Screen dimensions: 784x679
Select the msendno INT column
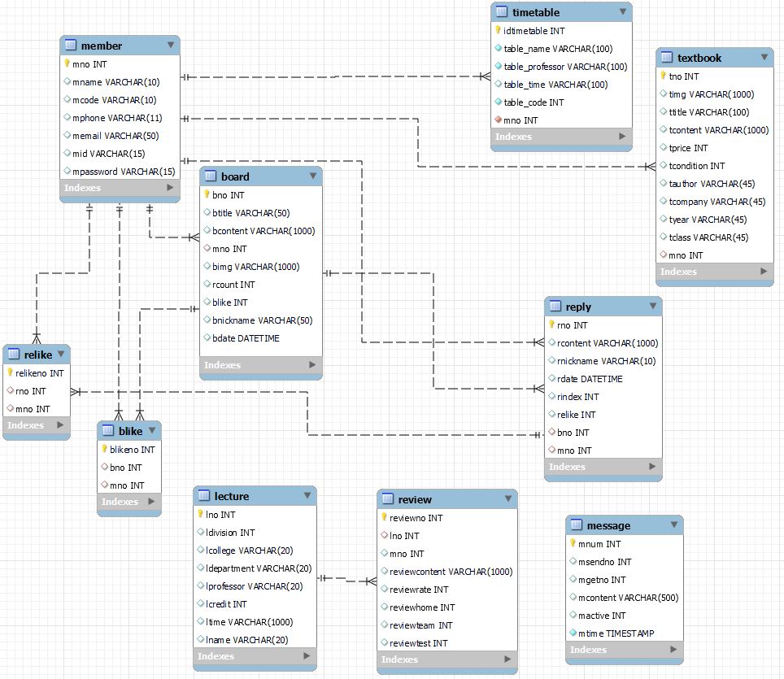625,562
